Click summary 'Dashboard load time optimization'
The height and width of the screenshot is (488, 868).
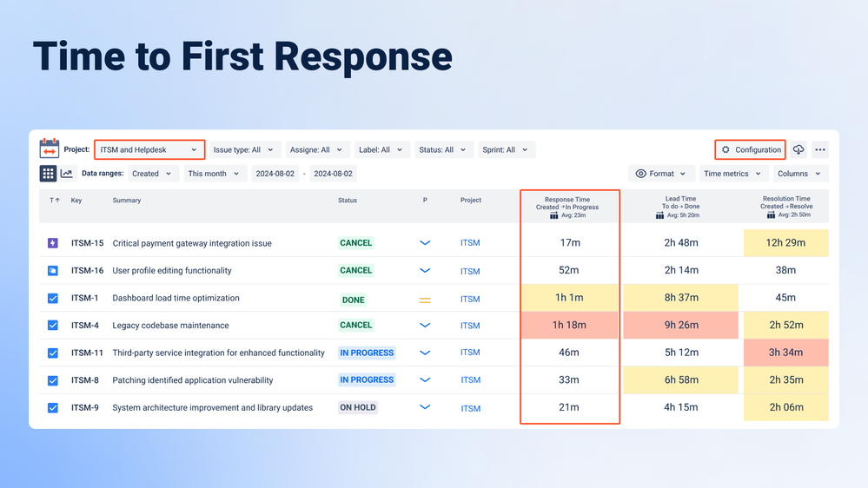pyautogui.click(x=176, y=298)
